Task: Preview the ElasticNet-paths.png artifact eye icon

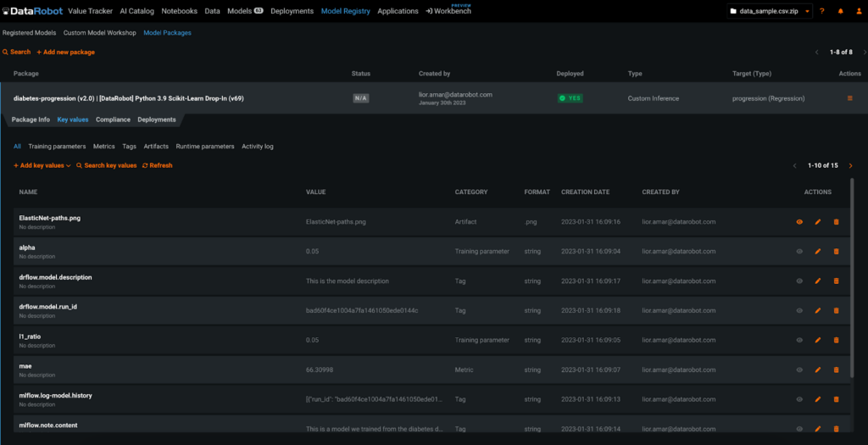Action: coord(799,221)
